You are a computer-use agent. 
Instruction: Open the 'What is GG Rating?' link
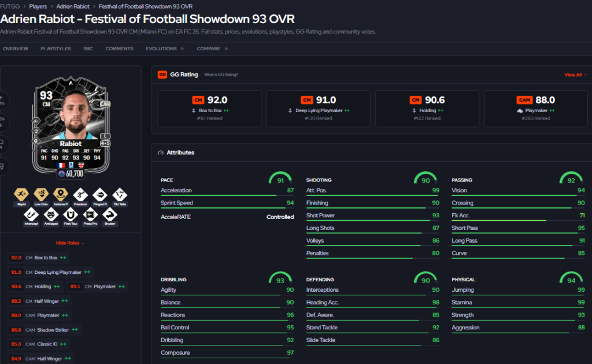click(x=221, y=75)
